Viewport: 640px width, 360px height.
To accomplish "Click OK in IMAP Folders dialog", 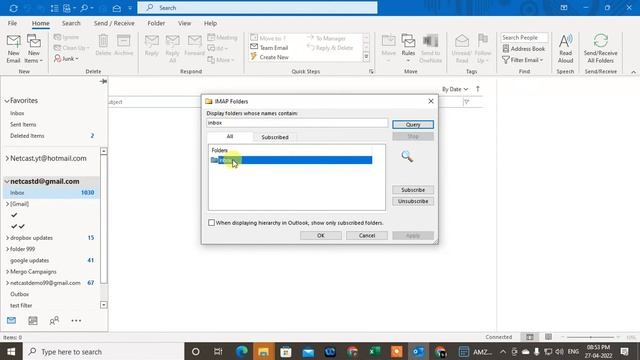I will pyautogui.click(x=320, y=236).
